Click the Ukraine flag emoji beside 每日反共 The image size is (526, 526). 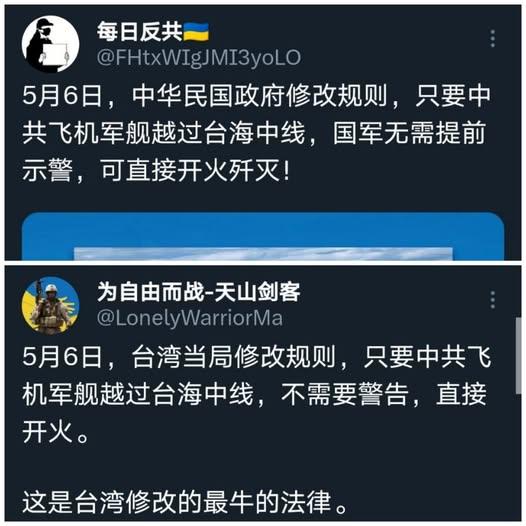[x=196, y=32]
